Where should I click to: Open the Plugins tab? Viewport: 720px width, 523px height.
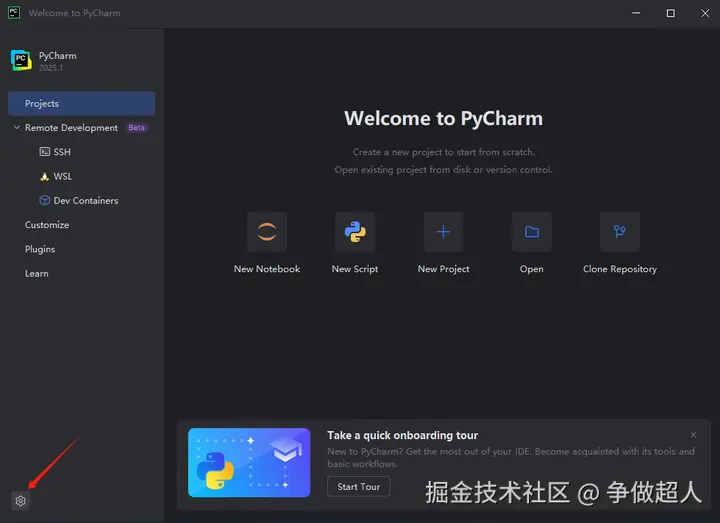[x=40, y=249]
